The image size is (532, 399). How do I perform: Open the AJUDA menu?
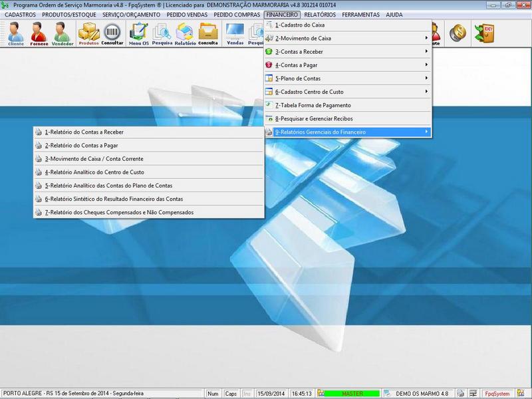(394, 15)
